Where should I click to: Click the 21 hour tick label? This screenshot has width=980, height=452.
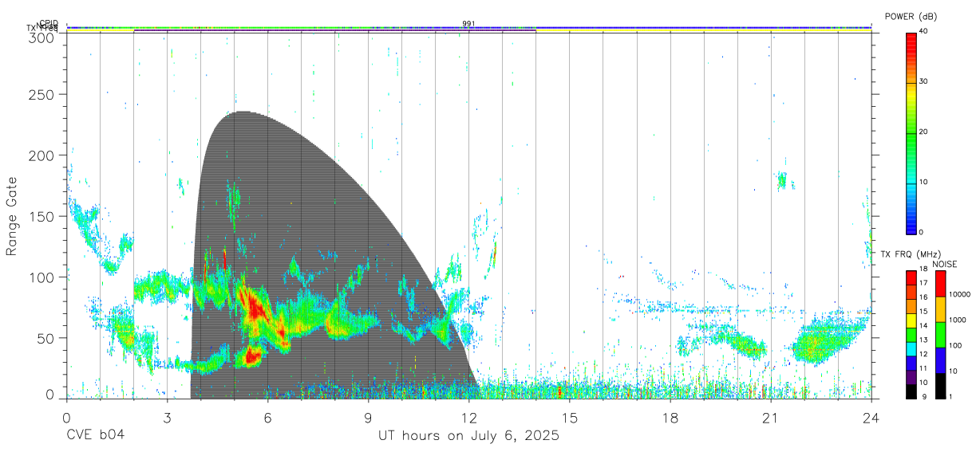point(771,418)
